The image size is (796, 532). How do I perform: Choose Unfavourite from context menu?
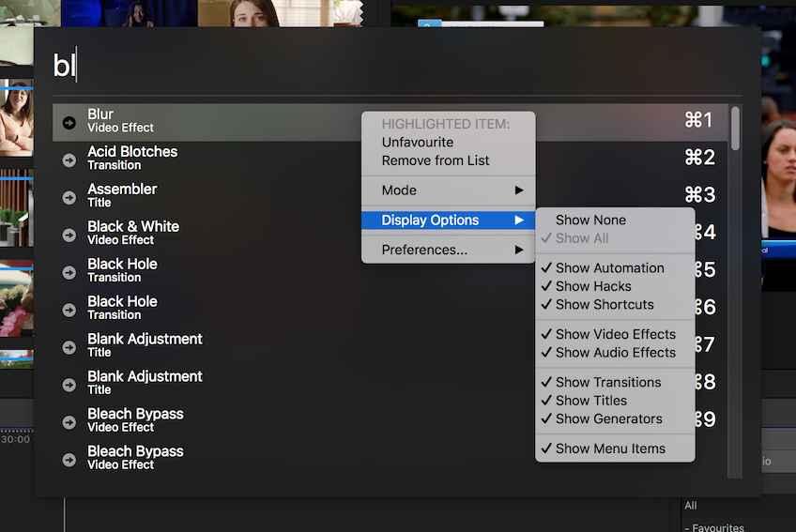click(418, 143)
